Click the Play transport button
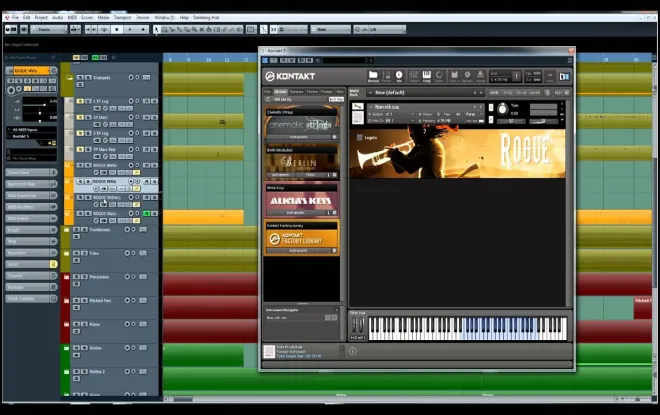The image size is (660, 415). point(130,29)
